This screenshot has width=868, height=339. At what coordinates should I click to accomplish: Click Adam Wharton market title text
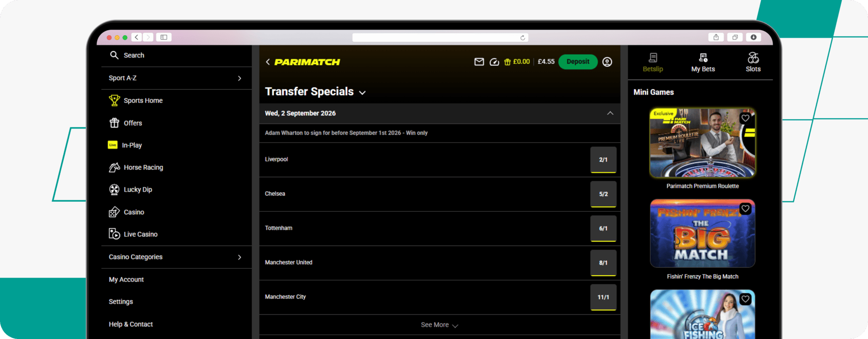coord(346,133)
